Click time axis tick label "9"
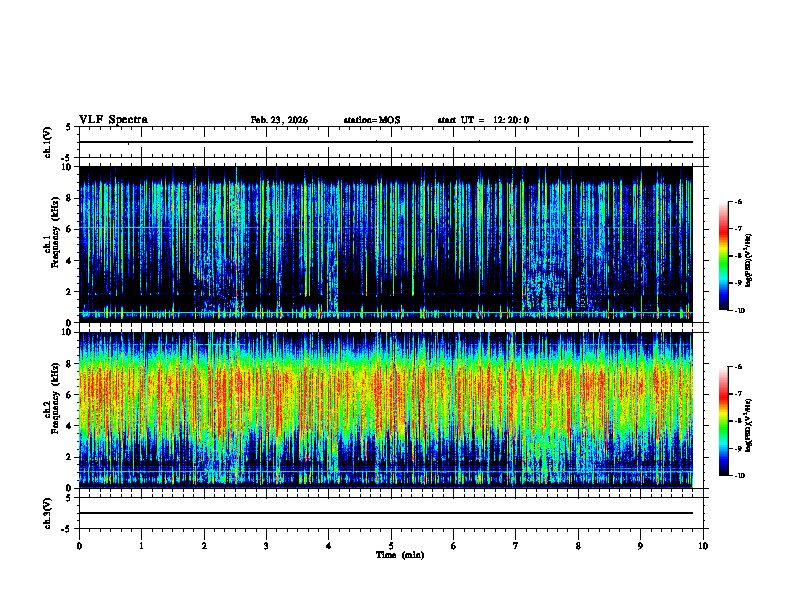Screen dimensions: 792x612 pyautogui.click(x=640, y=546)
